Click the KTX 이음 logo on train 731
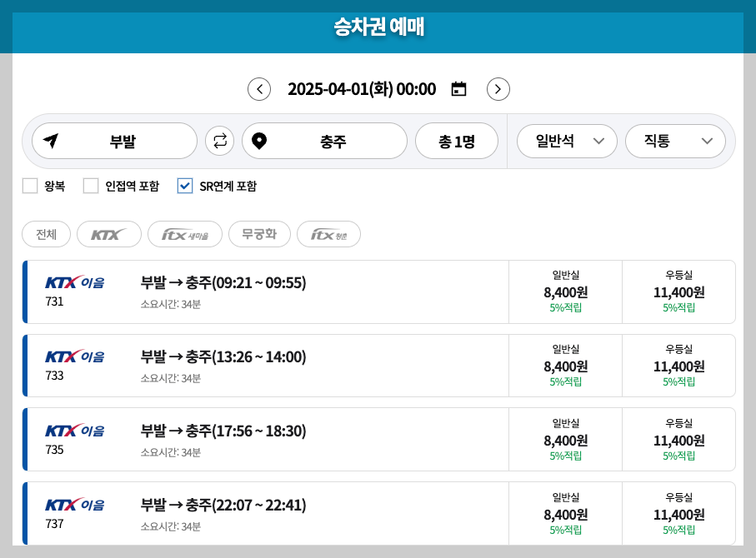 75,281
